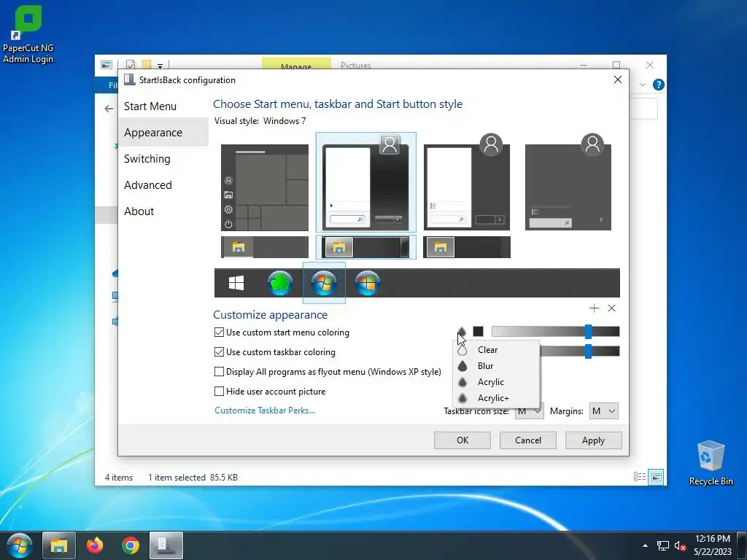Open the Start Menu settings page
This screenshot has height=560, width=747.
[163, 106]
